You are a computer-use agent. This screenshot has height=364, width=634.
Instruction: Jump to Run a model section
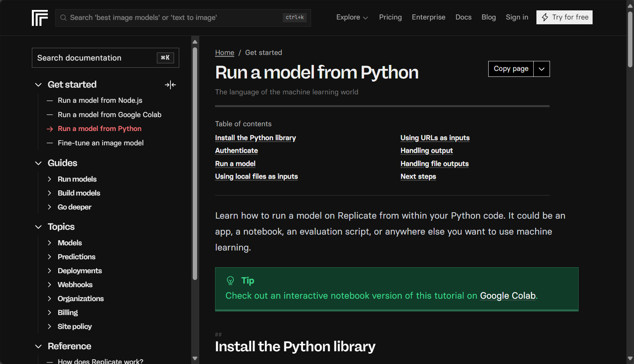pos(235,164)
